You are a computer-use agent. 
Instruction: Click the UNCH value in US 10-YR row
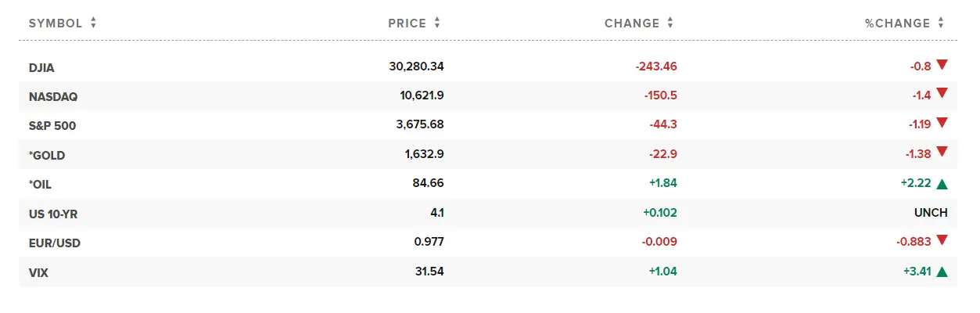click(931, 213)
